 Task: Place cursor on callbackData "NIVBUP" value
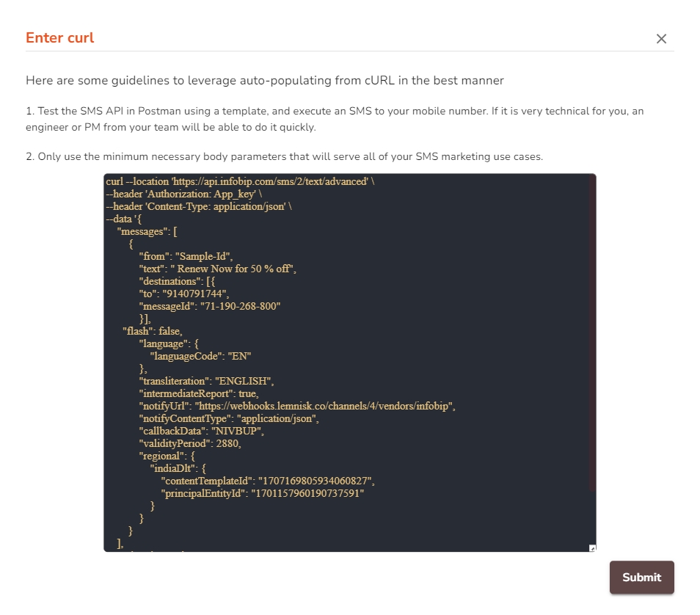(237, 431)
